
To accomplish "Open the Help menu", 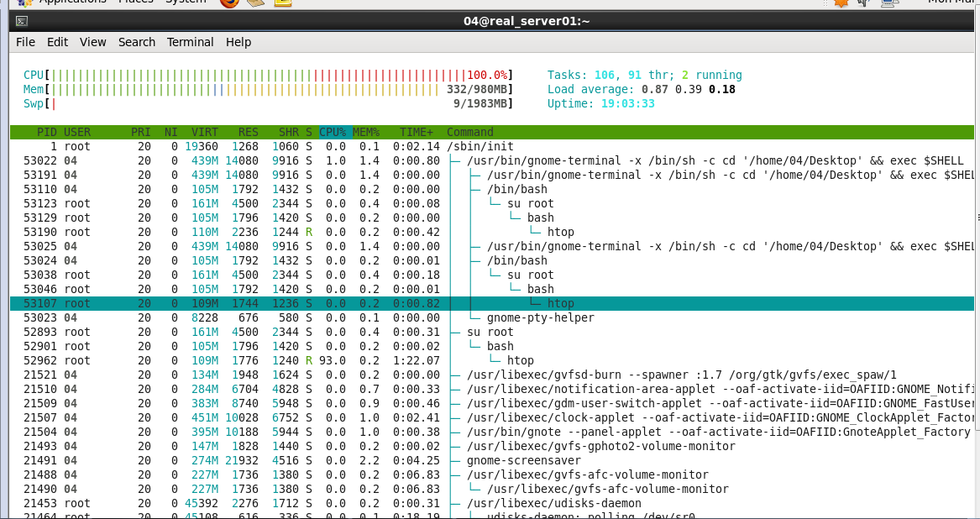I will pyautogui.click(x=238, y=42).
